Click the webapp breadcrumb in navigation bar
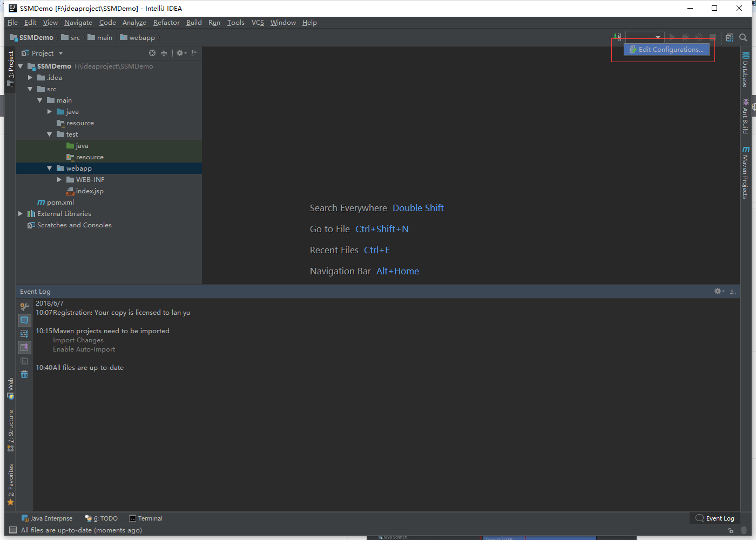This screenshot has width=756, height=540. 137,38
